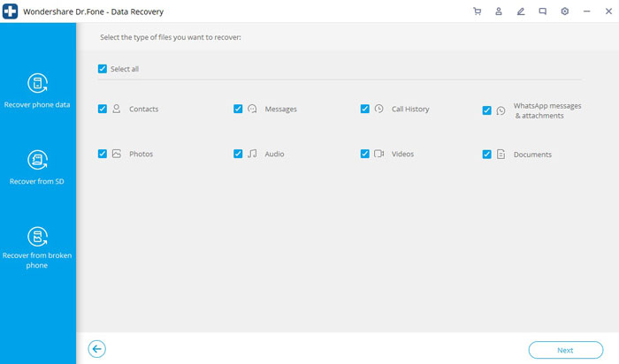This screenshot has height=364, width=619.
Task: Open the settings gear icon
Action: [x=565, y=11]
